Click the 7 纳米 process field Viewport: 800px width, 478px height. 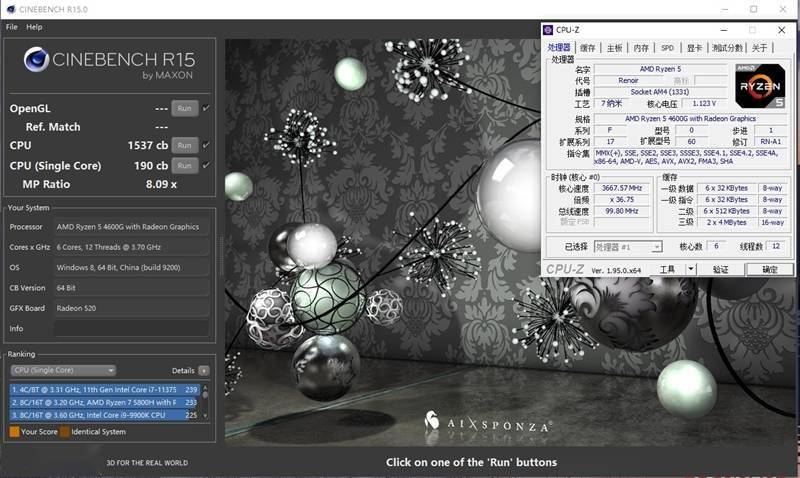pyautogui.click(x=611, y=104)
